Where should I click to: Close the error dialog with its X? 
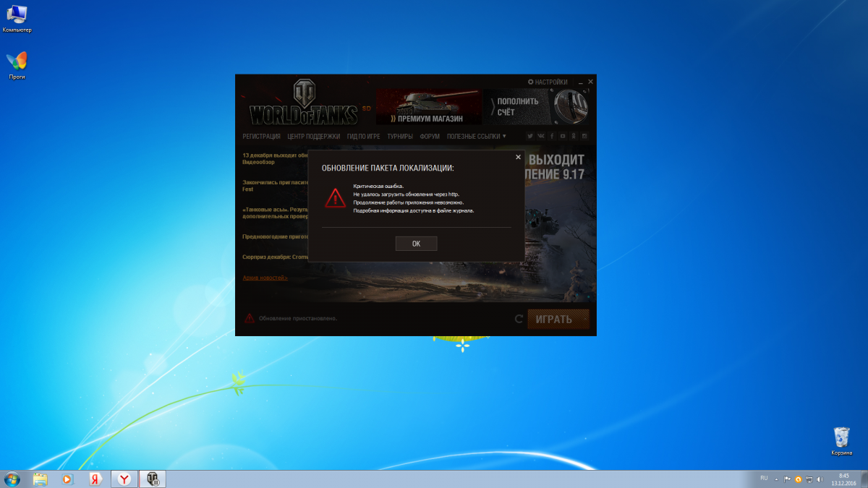(518, 157)
